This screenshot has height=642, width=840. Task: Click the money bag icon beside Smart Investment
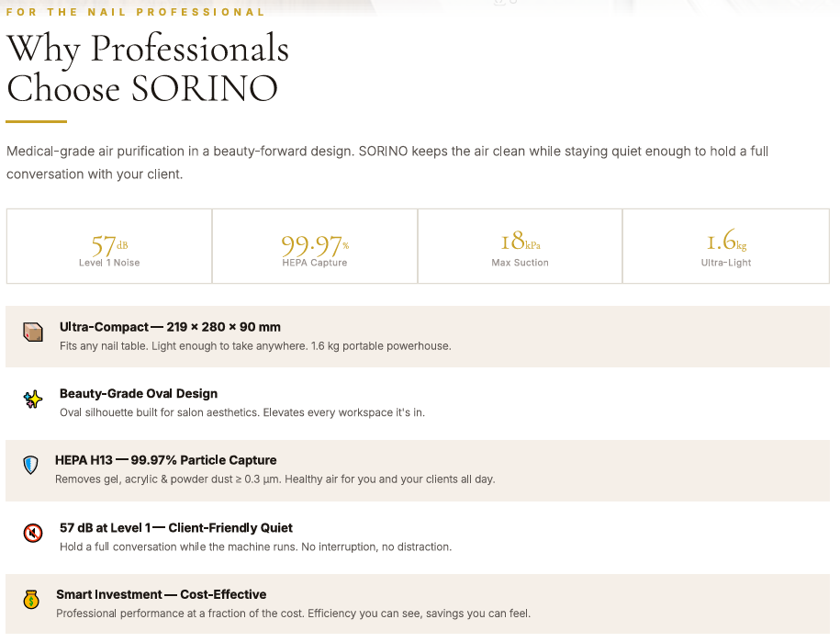pyautogui.click(x=31, y=600)
